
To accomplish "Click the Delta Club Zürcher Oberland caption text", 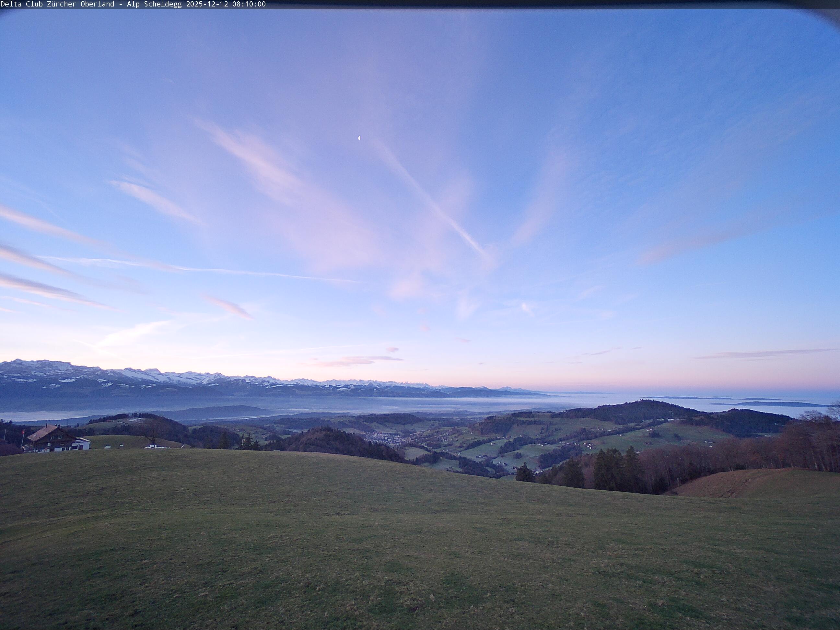I will [57, 4].
